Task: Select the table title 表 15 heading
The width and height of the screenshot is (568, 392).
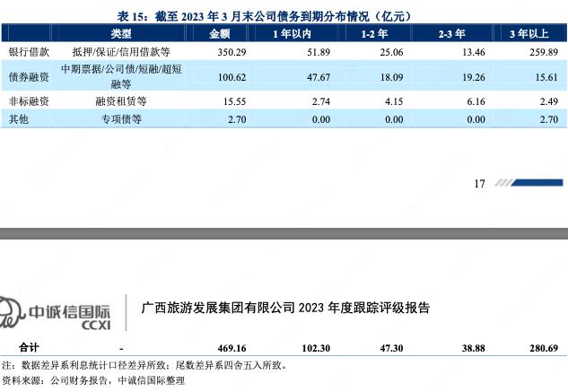Action: click(265, 16)
